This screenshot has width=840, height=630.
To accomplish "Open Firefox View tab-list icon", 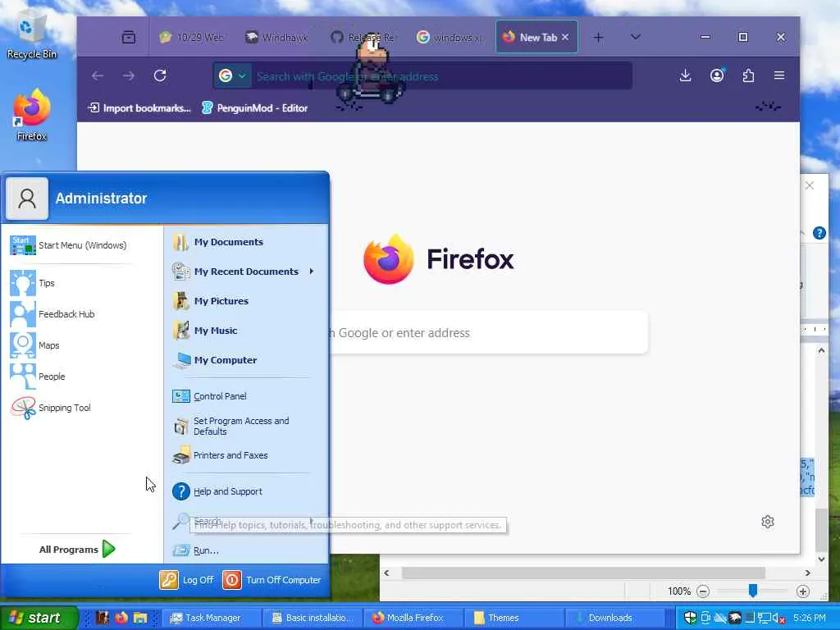I will pos(129,37).
